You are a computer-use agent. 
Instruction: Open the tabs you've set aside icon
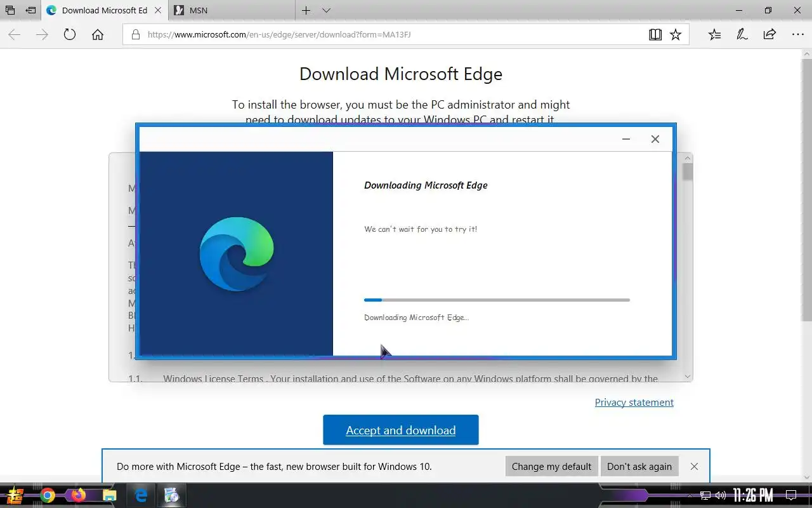coord(10,10)
